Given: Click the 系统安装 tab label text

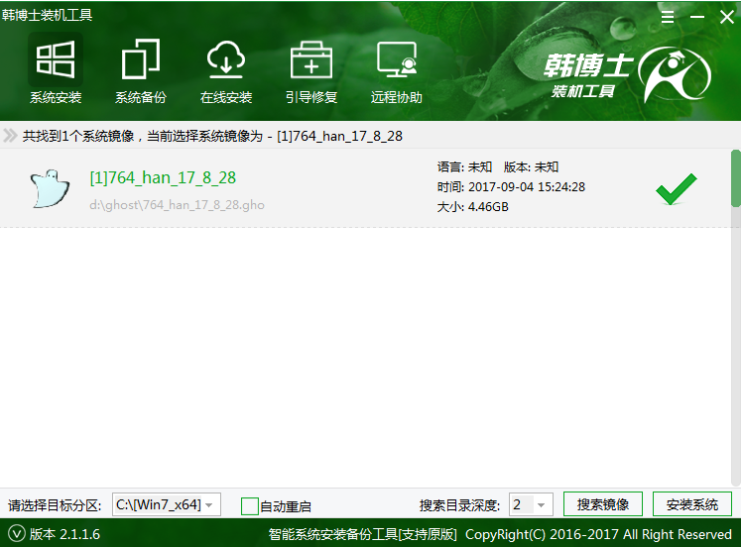Looking at the screenshot, I should click(x=55, y=98).
